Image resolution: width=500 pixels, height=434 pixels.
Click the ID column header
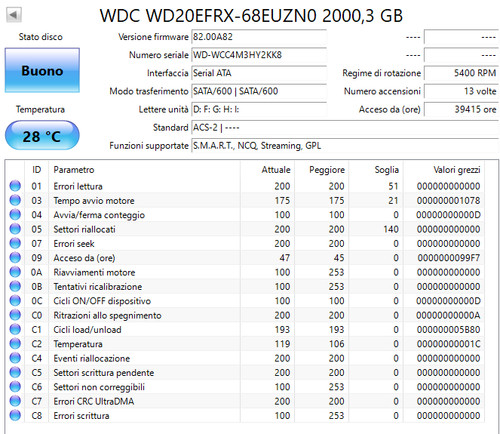pyautogui.click(x=36, y=170)
